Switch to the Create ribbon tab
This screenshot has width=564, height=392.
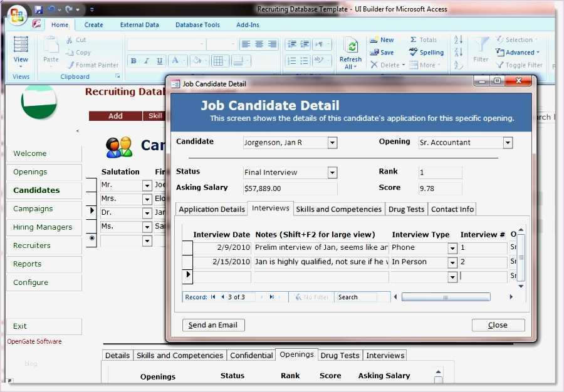tap(93, 25)
